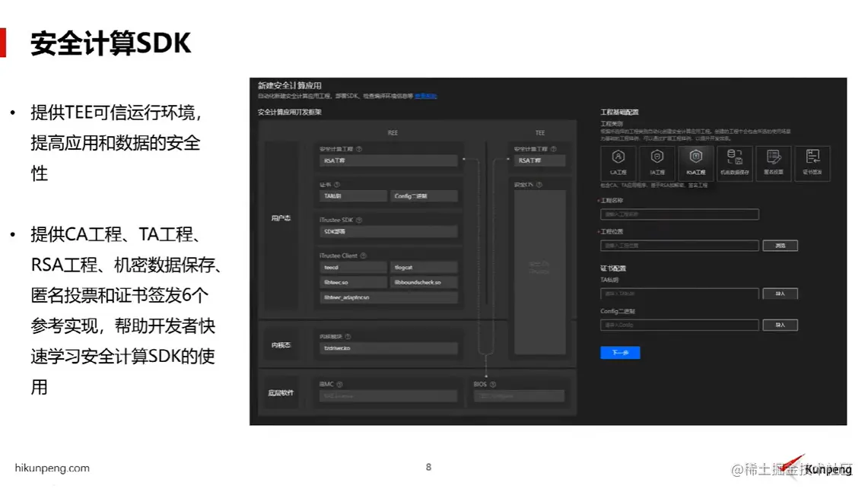Click the 用户态 layer label
This screenshot has width=868, height=492.
[x=281, y=218]
